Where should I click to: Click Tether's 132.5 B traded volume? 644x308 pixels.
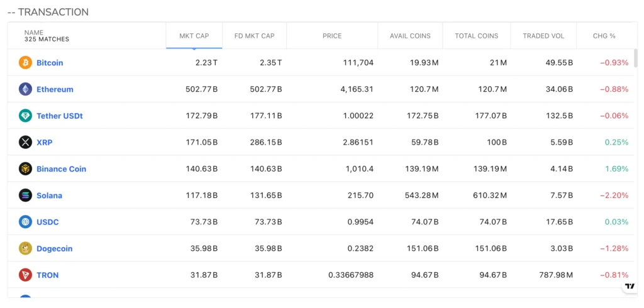[x=560, y=116]
